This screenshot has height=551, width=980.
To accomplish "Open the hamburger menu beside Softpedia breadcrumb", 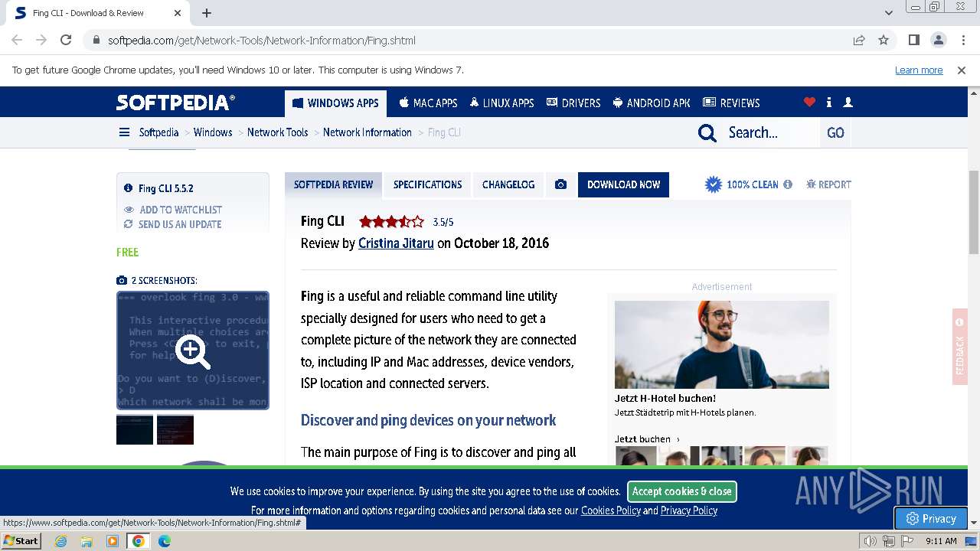I will [x=124, y=132].
